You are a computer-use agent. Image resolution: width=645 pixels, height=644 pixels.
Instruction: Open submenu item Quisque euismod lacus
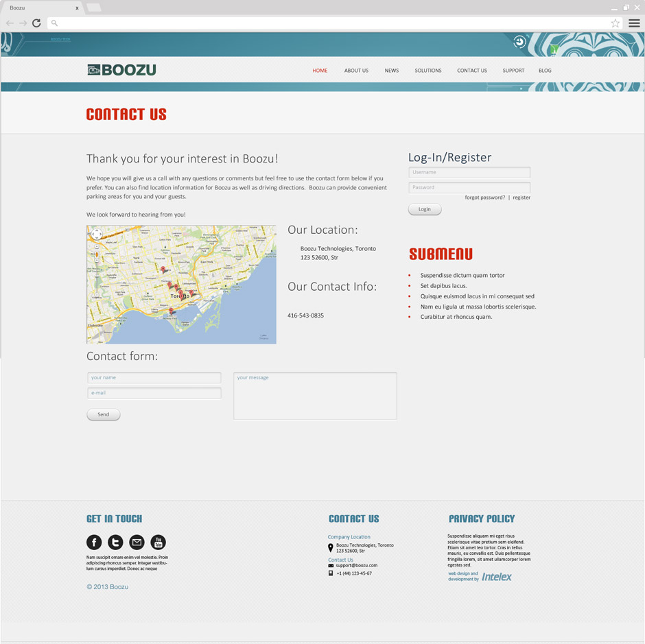tap(477, 296)
